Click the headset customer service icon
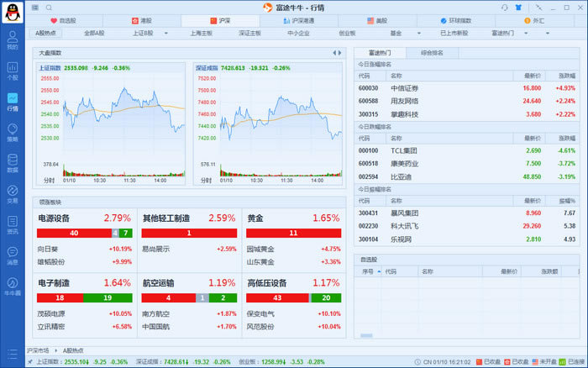 pos(504,8)
